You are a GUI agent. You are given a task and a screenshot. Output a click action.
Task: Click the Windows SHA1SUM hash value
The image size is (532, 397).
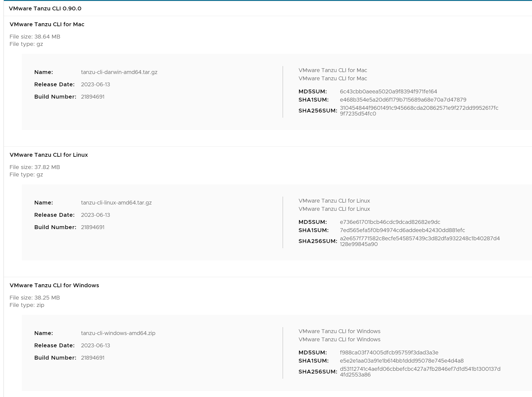coord(402,361)
